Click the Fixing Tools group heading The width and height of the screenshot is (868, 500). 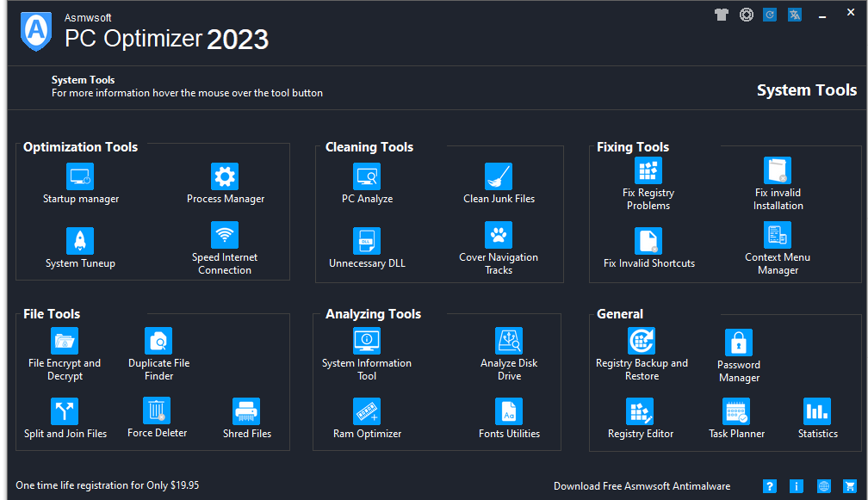(x=633, y=147)
